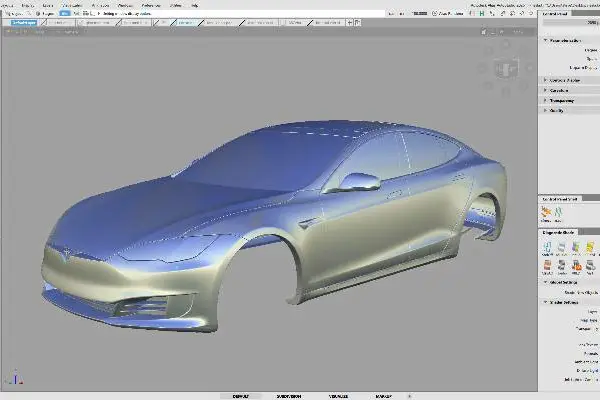
Task: Pick the grey diagnostic shade icon beside Multi color
Action: (562, 248)
